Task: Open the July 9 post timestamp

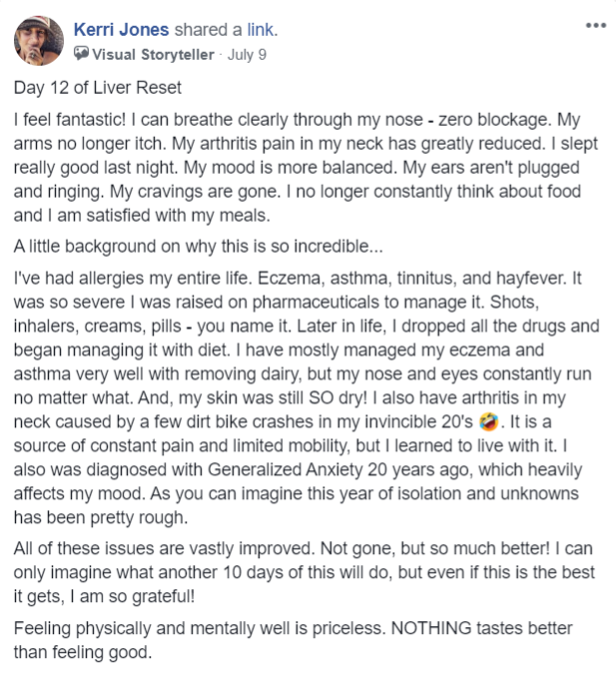Action: 247,55
